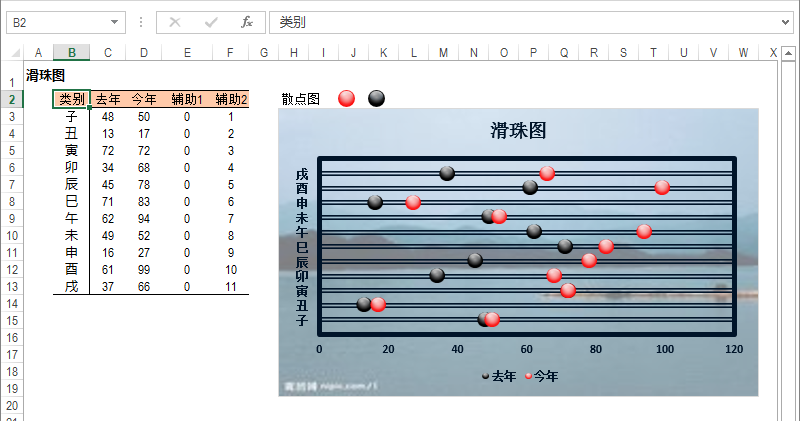Select column header C
Screen dimensions: 800x421
[x=108, y=53]
